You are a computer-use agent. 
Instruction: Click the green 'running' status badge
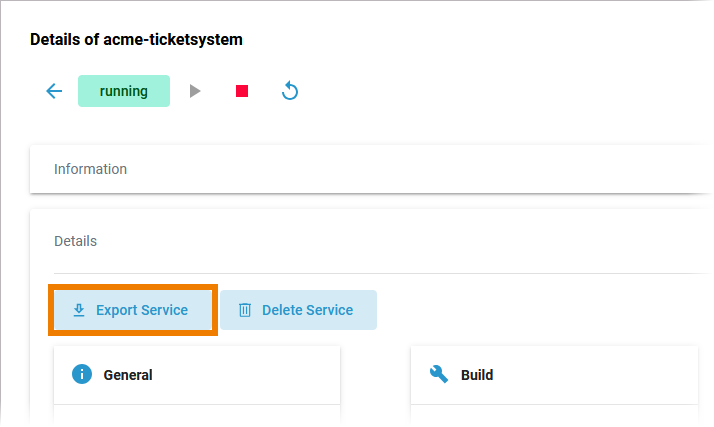tap(124, 91)
